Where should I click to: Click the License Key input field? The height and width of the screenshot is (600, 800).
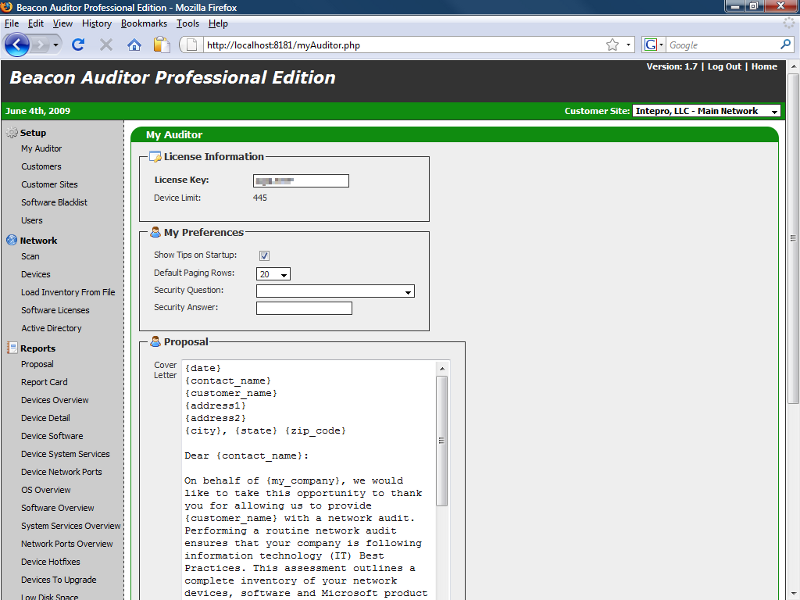[301, 181]
